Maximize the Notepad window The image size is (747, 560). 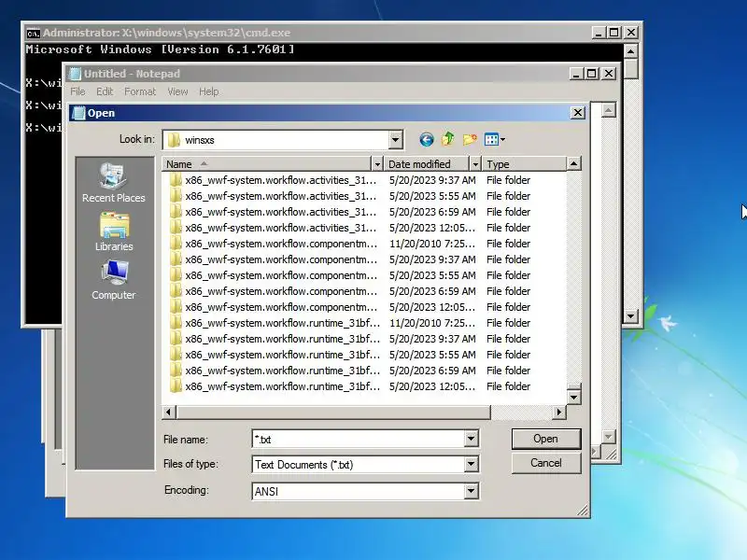coord(592,74)
